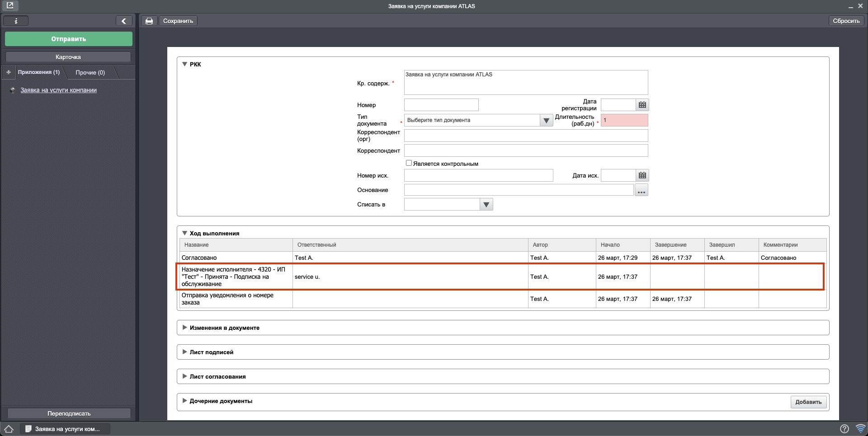Open calendar for Дата регистрации
This screenshot has height=436, width=868.
[642, 105]
